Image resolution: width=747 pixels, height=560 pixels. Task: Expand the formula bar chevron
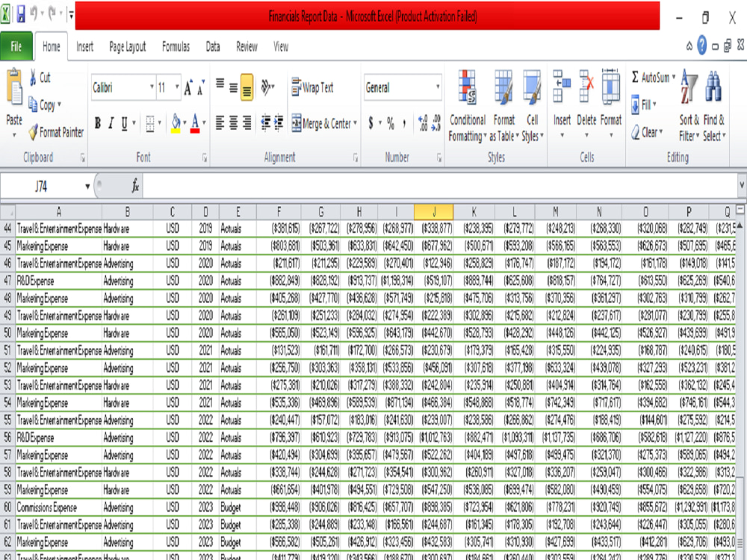pyautogui.click(x=741, y=184)
